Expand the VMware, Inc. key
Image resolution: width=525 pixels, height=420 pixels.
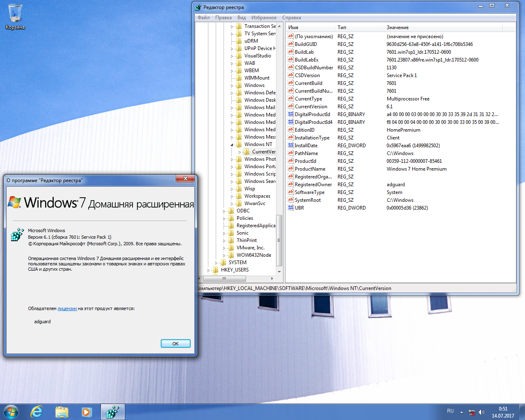(x=224, y=248)
